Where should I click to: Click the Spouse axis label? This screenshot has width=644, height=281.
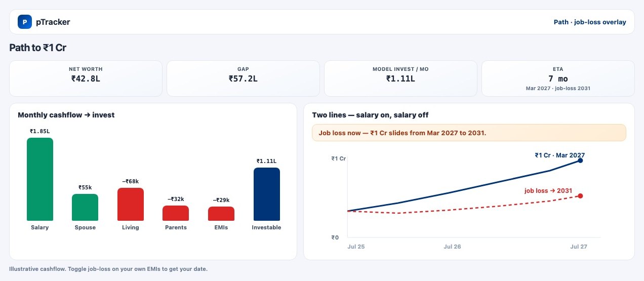[x=85, y=227]
